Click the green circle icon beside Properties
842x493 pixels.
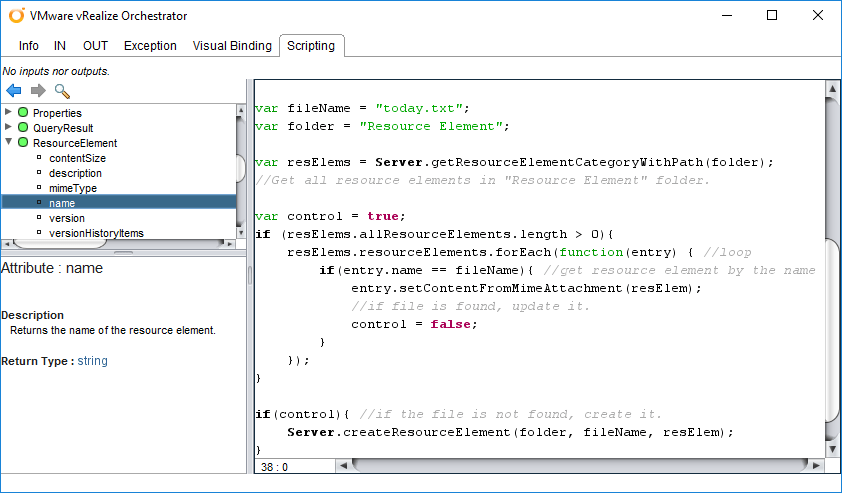[x=23, y=112]
